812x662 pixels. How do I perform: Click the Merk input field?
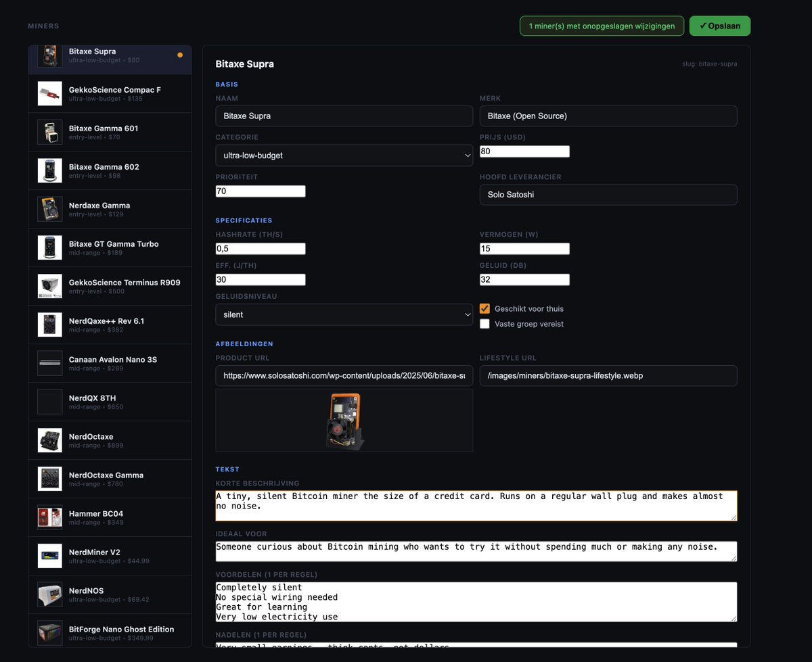(608, 116)
